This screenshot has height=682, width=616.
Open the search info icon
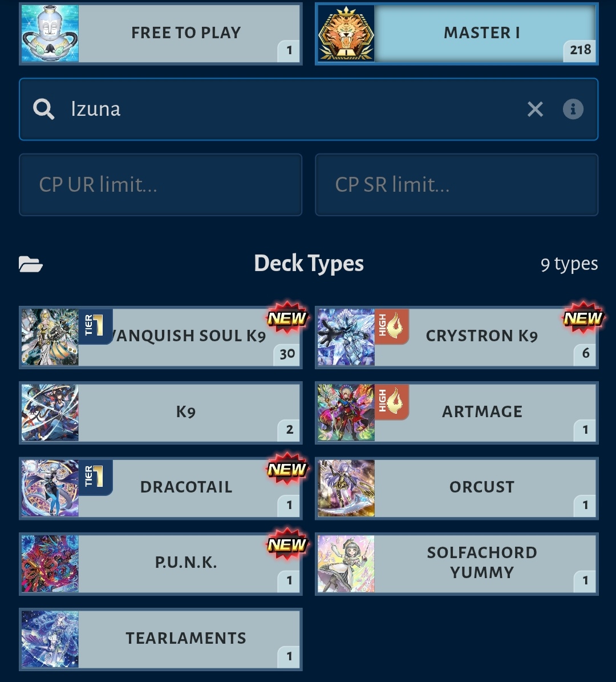573,109
